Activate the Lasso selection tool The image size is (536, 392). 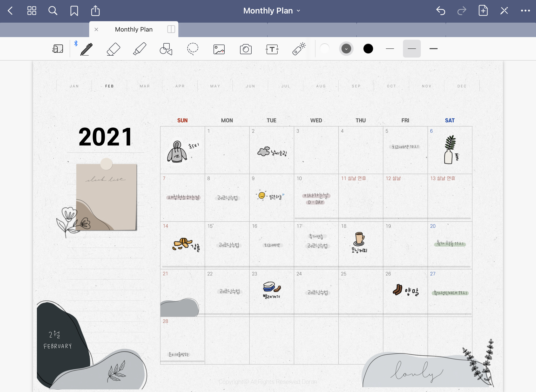pos(193,49)
